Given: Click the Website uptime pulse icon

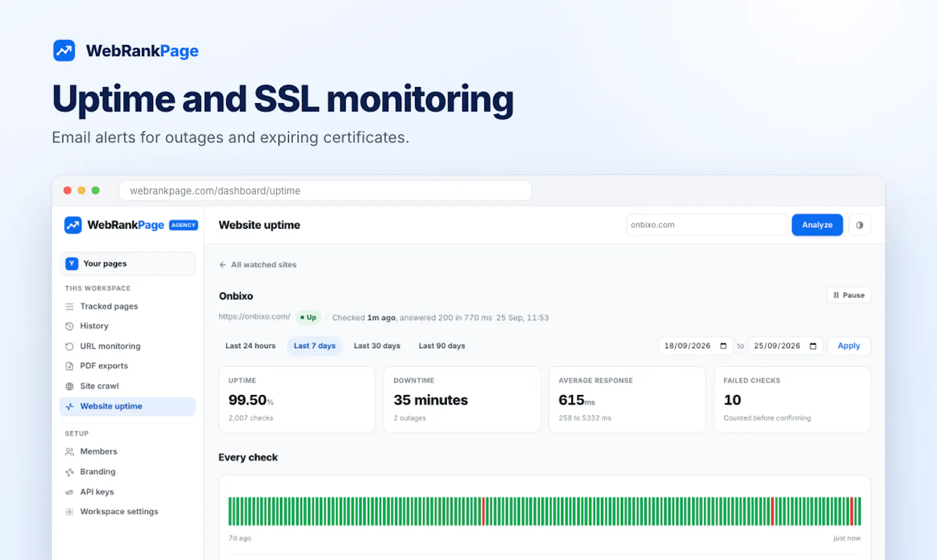Looking at the screenshot, I should (70, 406).
